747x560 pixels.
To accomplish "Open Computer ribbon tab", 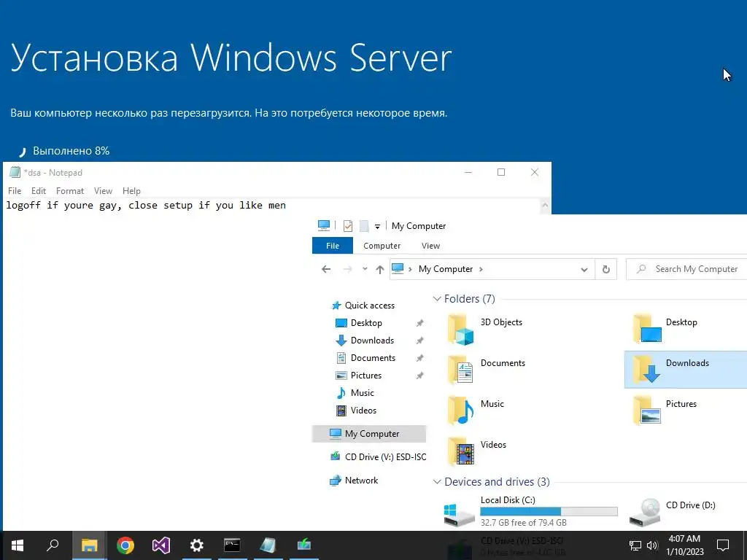I will point(382,246).
